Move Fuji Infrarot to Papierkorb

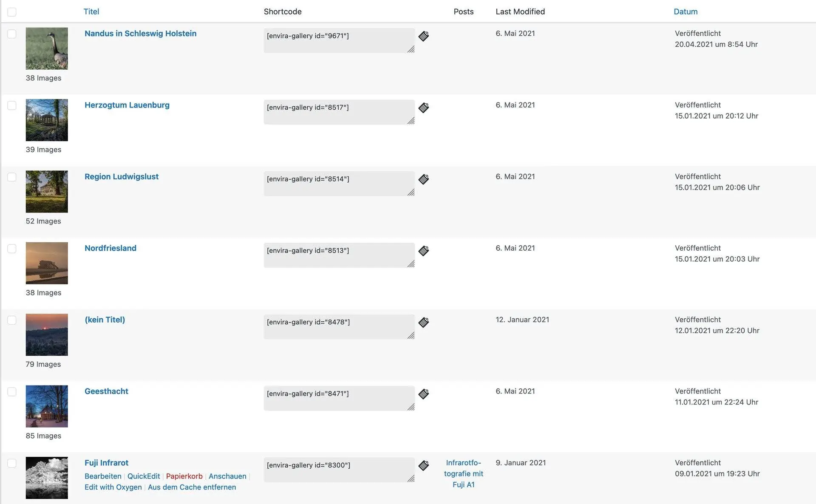click(184, 476)
